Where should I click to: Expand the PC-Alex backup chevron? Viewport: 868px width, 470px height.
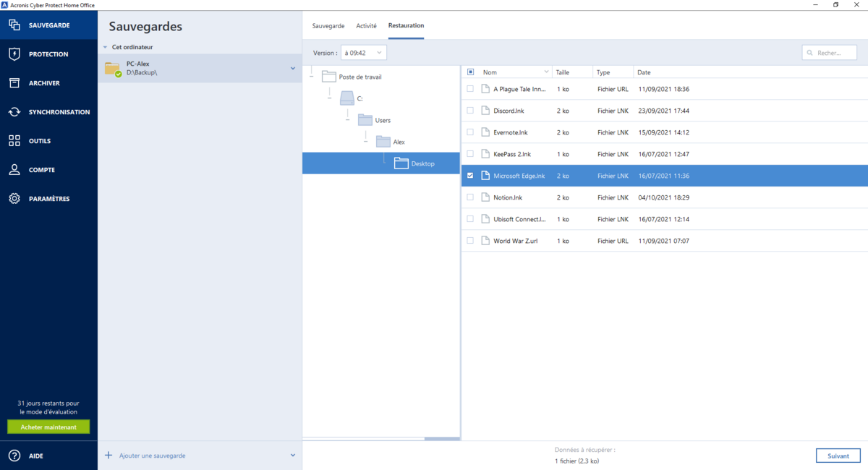click(x=293, y=69)
